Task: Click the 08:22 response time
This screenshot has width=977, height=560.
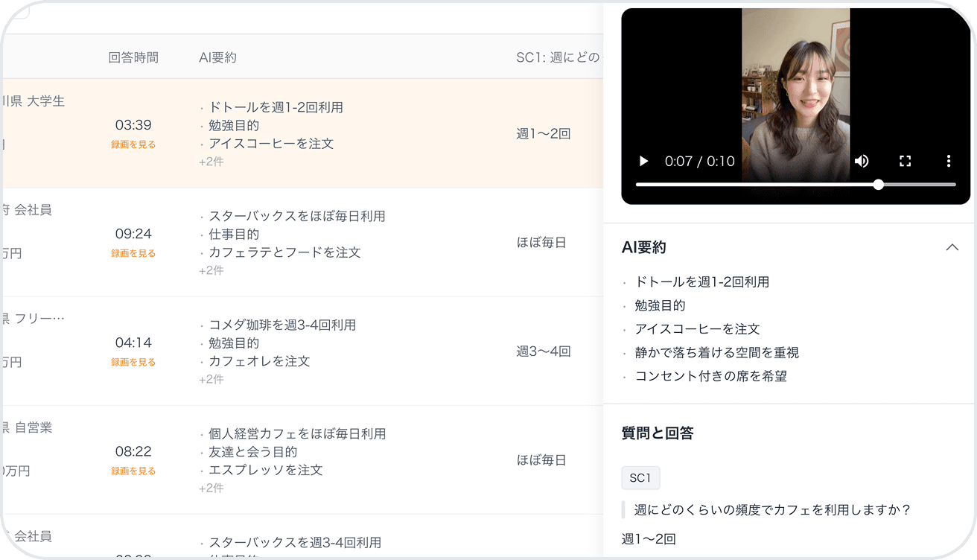Action: click(x=133, y=451)
